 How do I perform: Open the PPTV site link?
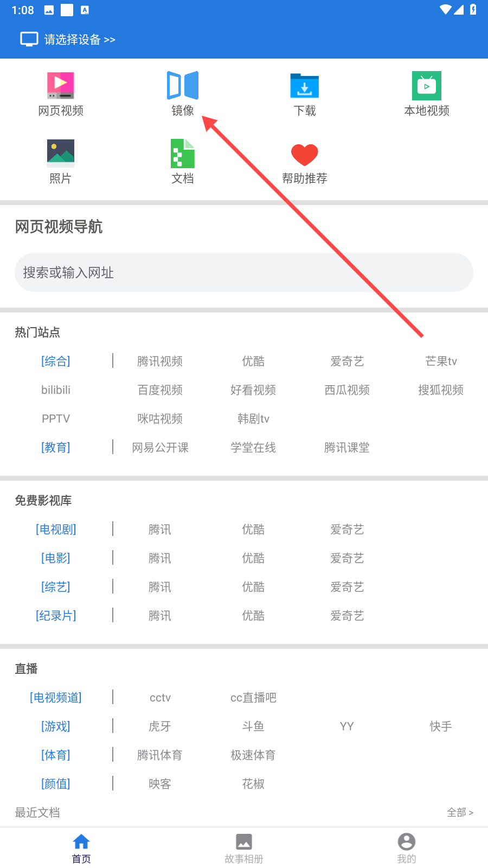pyautogui.click(x=56, y=419)
